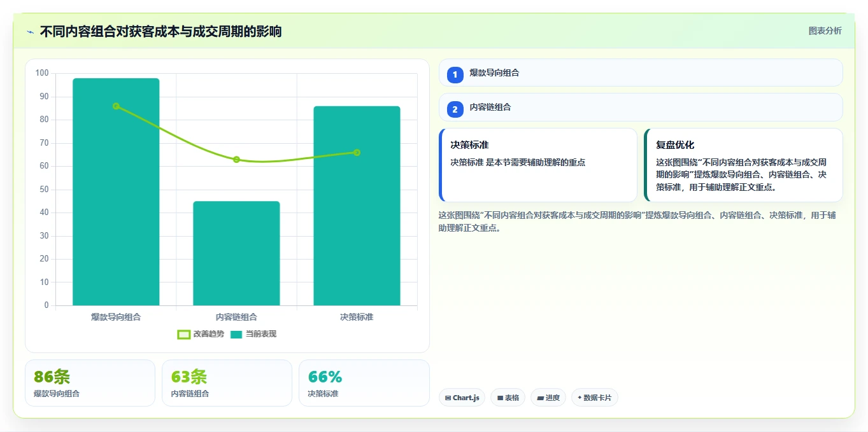Click the line point over 内容链组合 bar

tap(236, 160)
